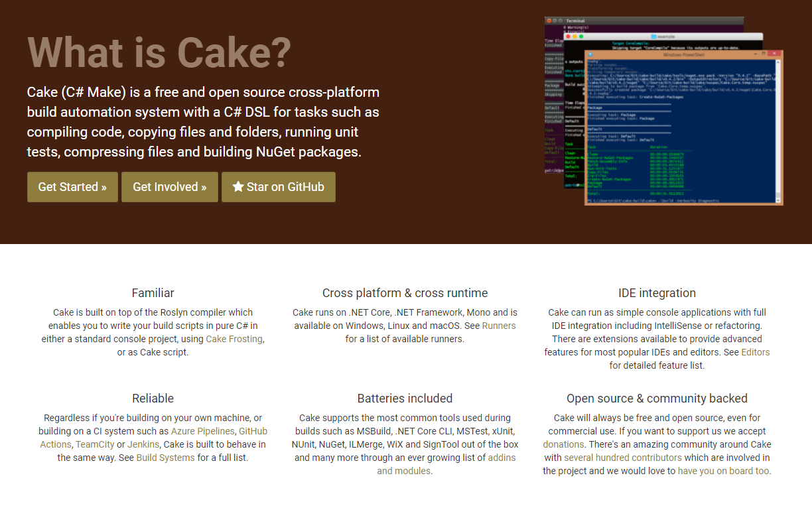Screen dimensions: 812x506
Task: Follow the TeamCity link
Action: click(95, 444)
